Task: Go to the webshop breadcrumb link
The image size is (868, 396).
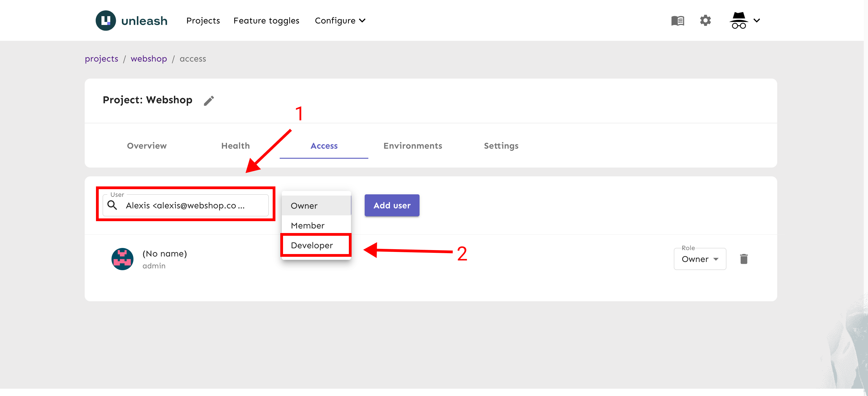Action: point(149,59)
